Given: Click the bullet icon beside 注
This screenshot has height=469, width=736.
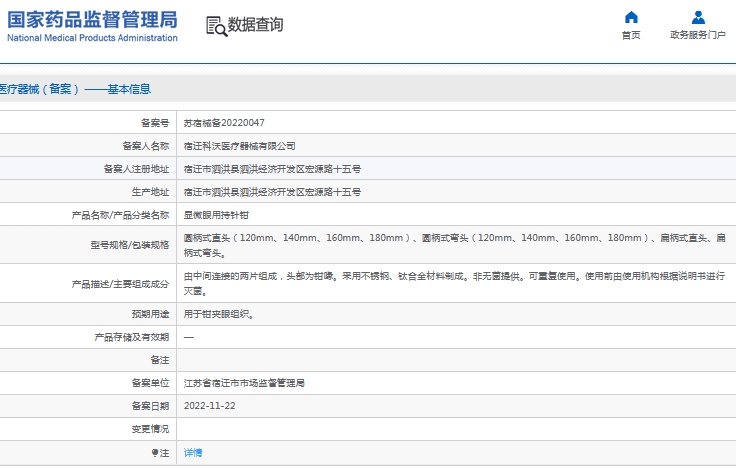Looking at the screenshot, I should pos(154,453).
